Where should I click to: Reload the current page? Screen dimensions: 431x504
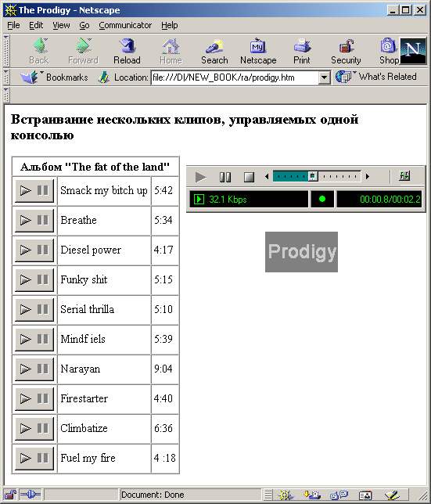point(127,52)
